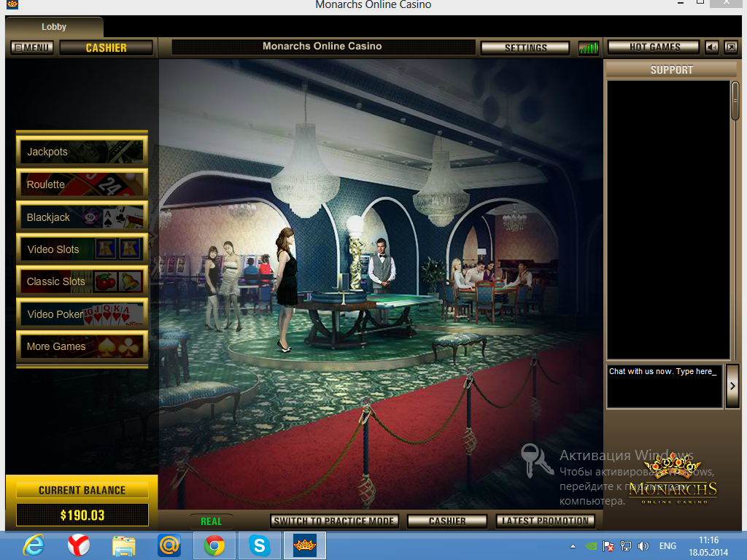The height and width of the screenshot is (560, 747).
Task: Open the MENU button
Action: (32, 47)
